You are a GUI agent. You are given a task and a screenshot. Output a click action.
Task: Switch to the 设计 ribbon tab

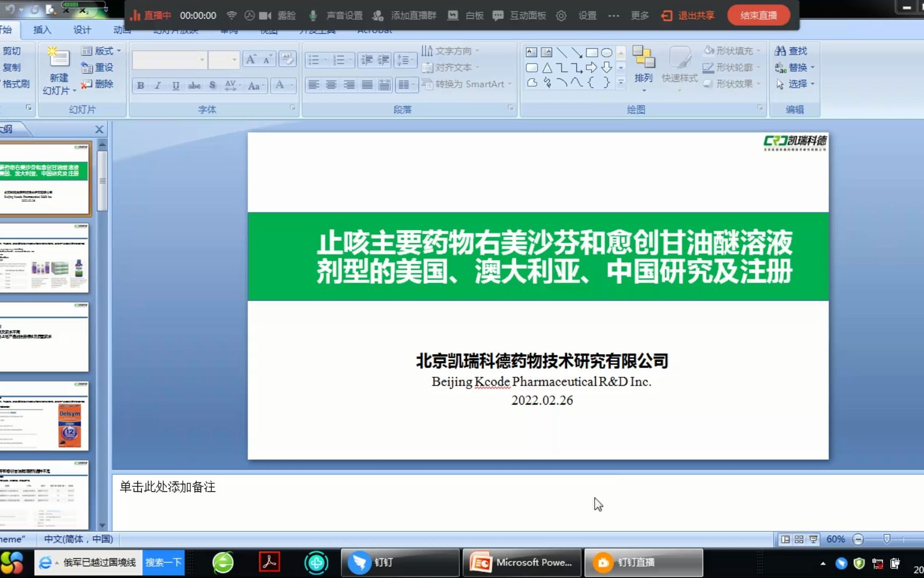tap(81, 30)
